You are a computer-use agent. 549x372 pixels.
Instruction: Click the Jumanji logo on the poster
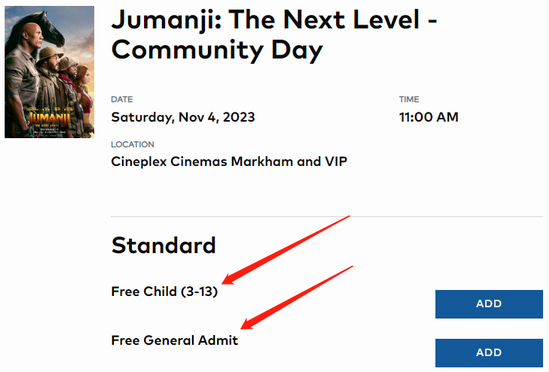click(49, 118)
